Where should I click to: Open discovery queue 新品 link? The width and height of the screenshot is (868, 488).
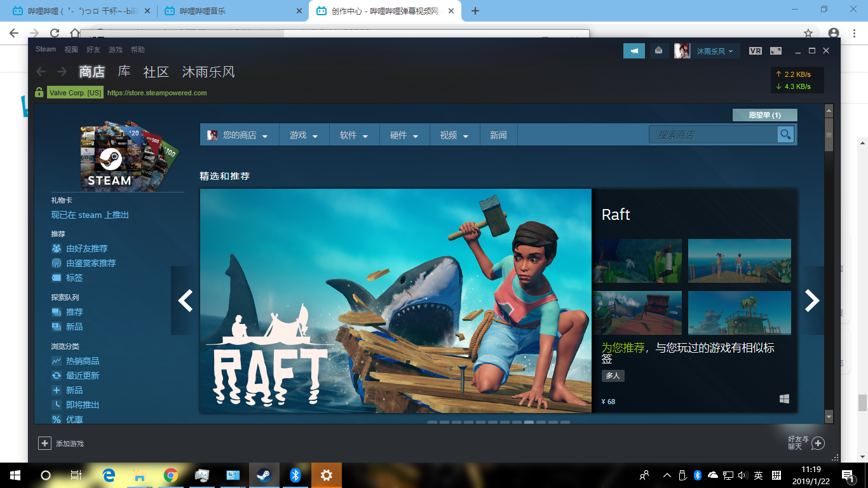point(67,327)
